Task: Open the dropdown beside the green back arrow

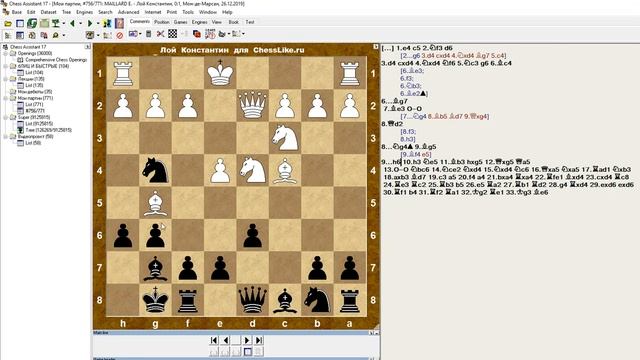Action: (x=80, y=24)
